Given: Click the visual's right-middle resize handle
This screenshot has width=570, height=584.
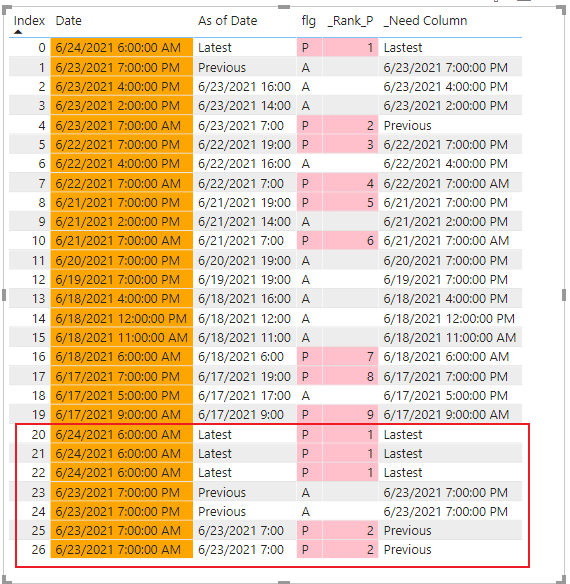Looking at the screenshot, I should point(564,295).
